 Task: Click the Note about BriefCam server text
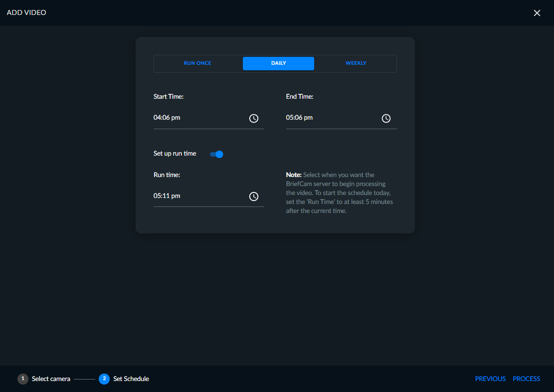(340, 193)
